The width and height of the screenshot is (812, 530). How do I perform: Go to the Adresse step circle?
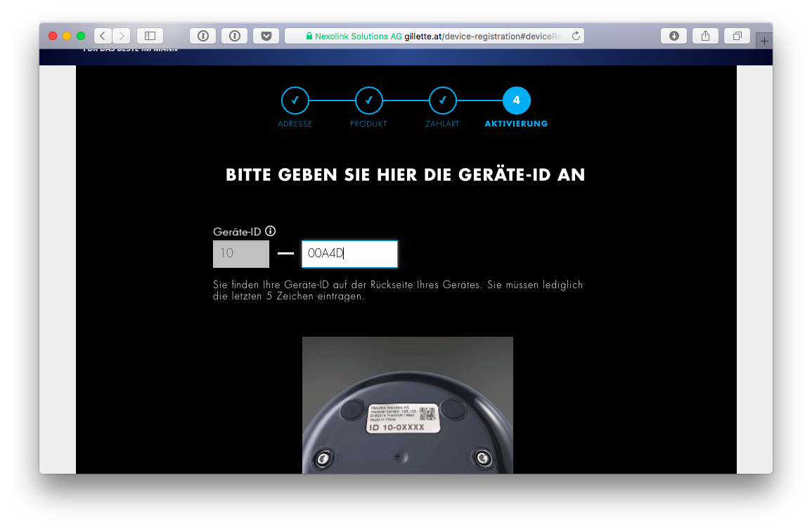pos(295,101)
